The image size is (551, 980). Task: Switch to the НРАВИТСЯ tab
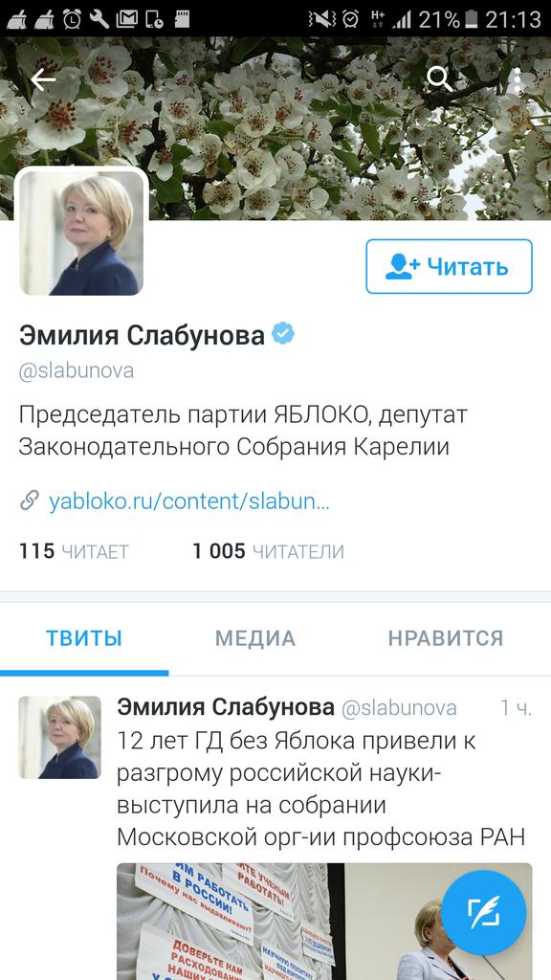(x=446, y=638)
